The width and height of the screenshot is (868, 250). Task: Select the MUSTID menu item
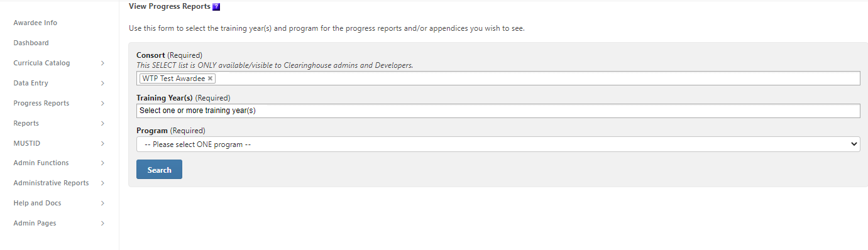[26, 143]
